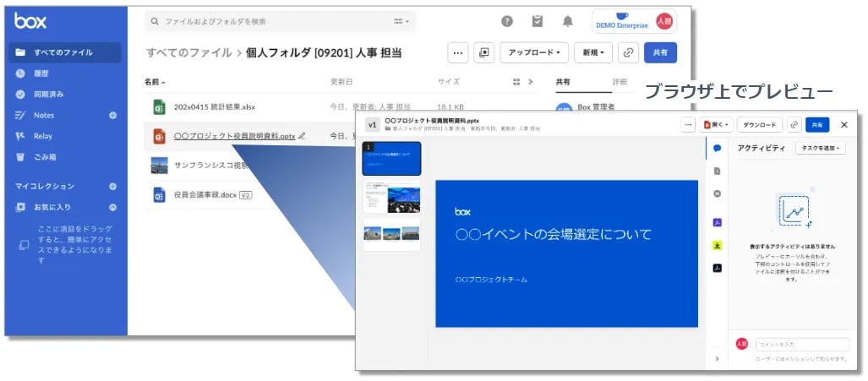This screenshot has height=381, width=868.
Task: Open the 新規 new item dropdown
Action: click(593, 52)
